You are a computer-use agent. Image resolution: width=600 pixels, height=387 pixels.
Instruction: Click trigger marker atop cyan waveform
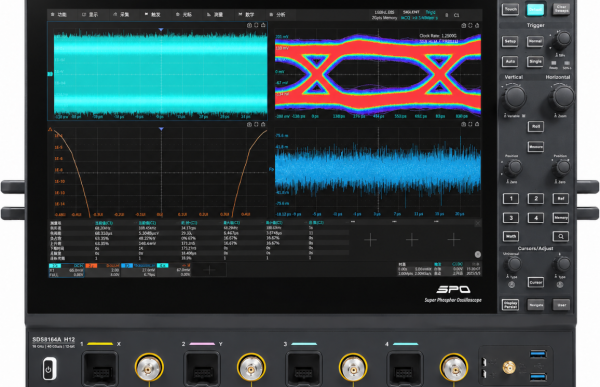point(161,29)
